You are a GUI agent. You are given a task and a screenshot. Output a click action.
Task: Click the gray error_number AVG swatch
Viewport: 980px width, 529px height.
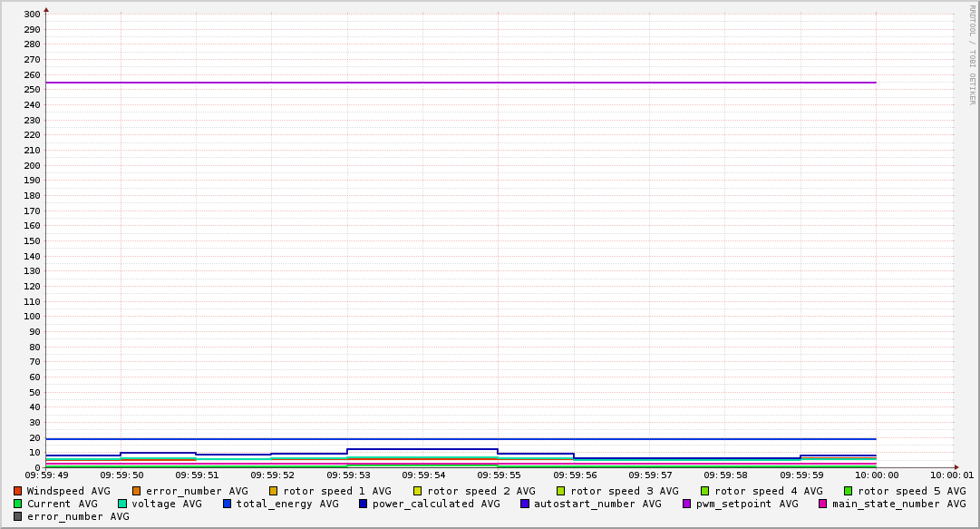[x=17, y=516]
